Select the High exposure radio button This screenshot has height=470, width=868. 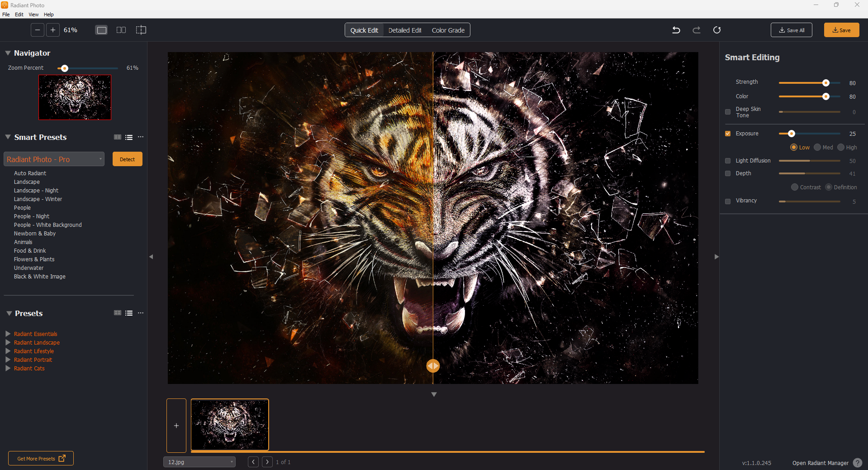(841, 147)
